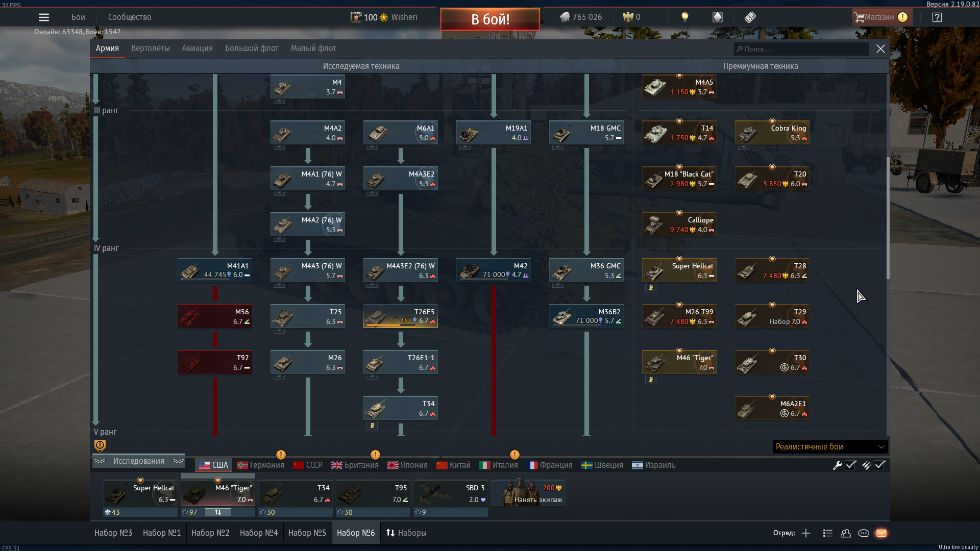This screenshot has height=551, width=980.
Task: Open the Магазин shop button
Action: (881, 17)
